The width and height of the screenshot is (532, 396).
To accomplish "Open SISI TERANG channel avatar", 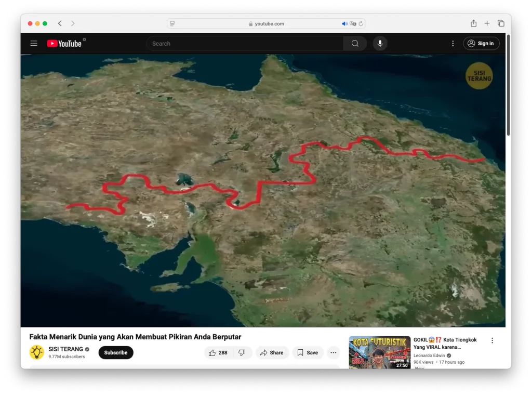I will coord(37,352).
